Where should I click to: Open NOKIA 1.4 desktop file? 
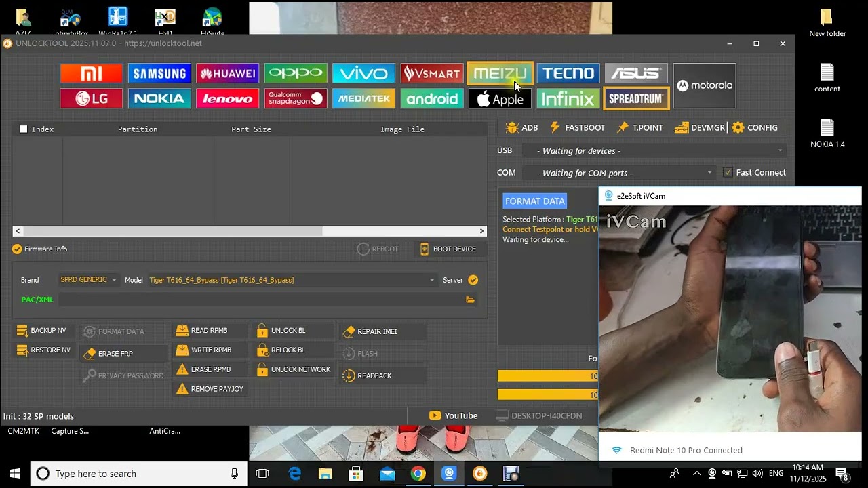click(x=827, y=133)
